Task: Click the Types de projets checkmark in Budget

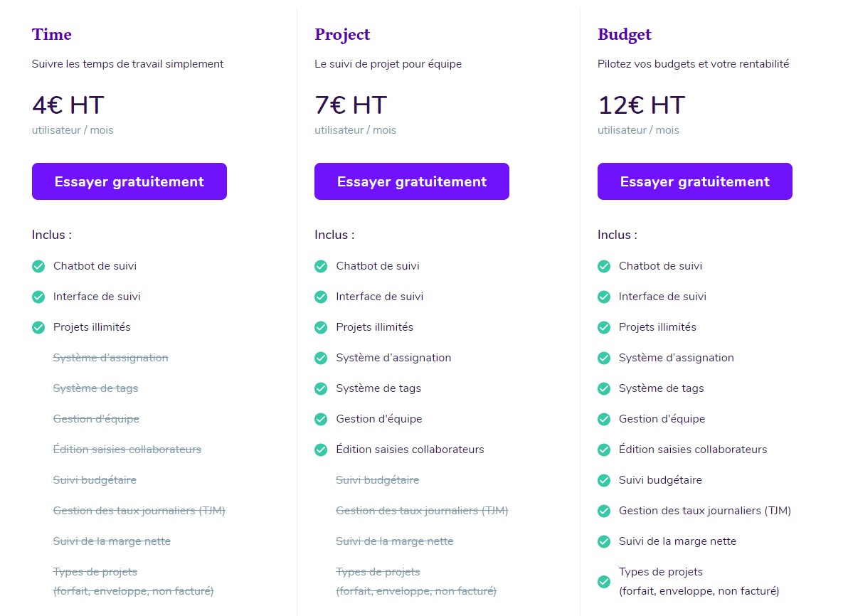Action: [604, 581]
